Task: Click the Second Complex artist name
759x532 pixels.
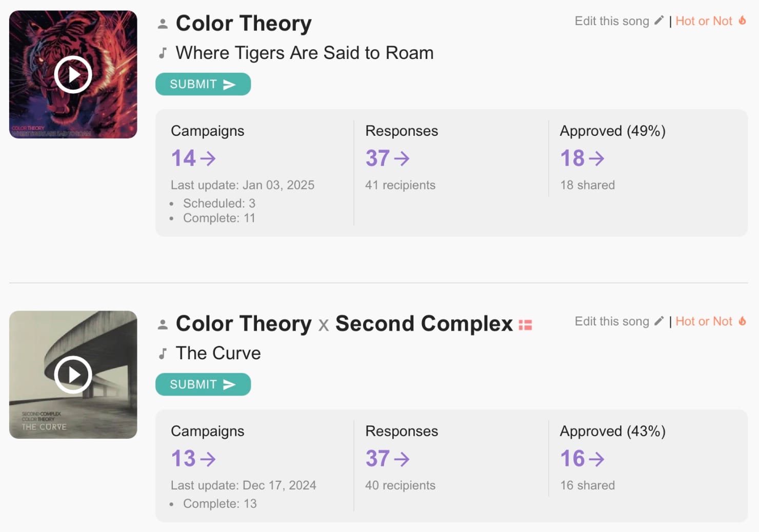Action: pyautogui.click(x=424, y=324)
